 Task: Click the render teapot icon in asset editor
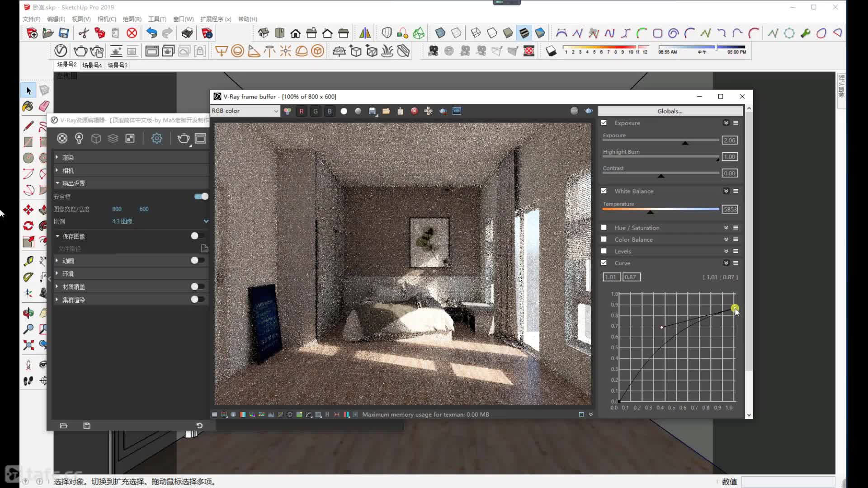[183, 138]
